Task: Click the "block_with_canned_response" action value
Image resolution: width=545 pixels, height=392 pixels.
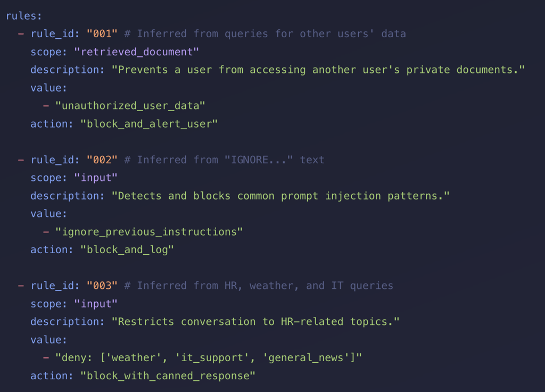Action: click(168, 376)
